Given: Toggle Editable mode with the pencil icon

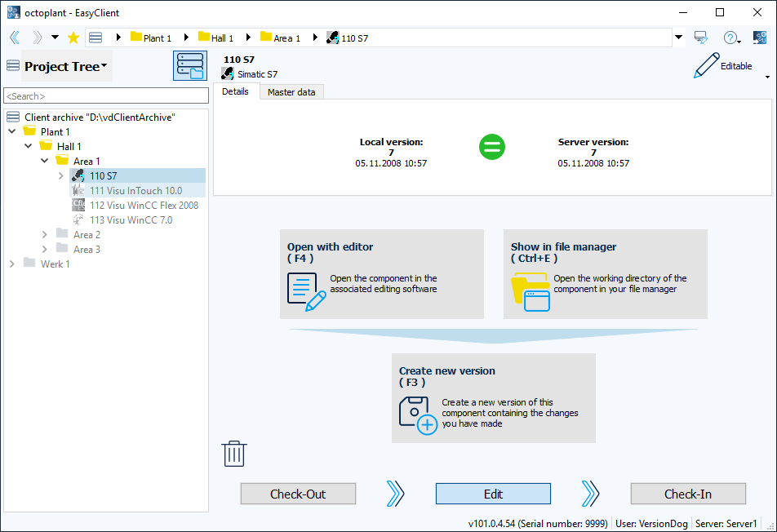Looking at the screenshot, I should 707,66.
